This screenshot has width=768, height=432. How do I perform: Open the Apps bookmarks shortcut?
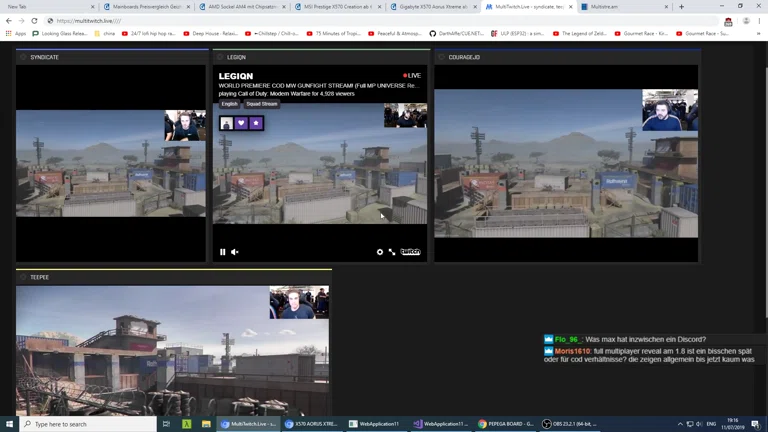(x=16, y=34)
